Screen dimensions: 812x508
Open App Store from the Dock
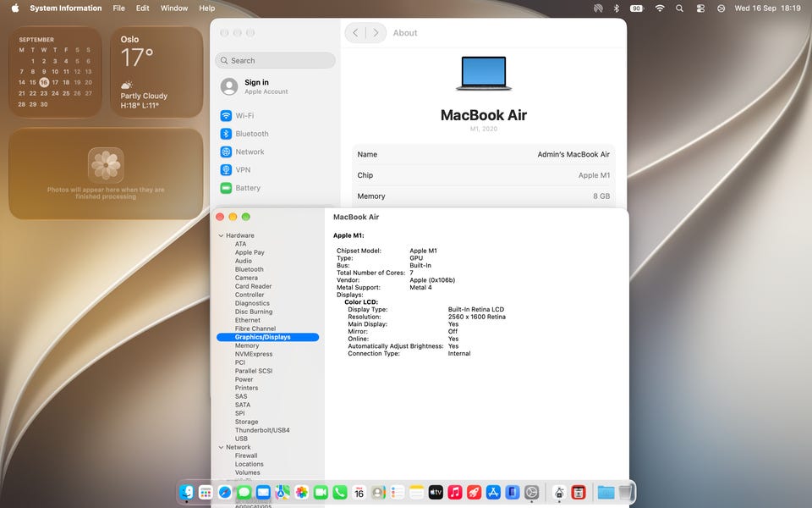pyautogui.click(x=493, y=492)
